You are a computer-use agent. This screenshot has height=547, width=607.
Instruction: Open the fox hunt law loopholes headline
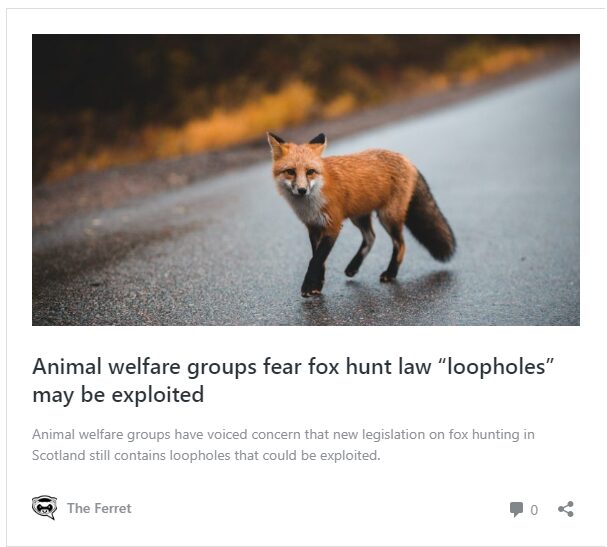293,381
